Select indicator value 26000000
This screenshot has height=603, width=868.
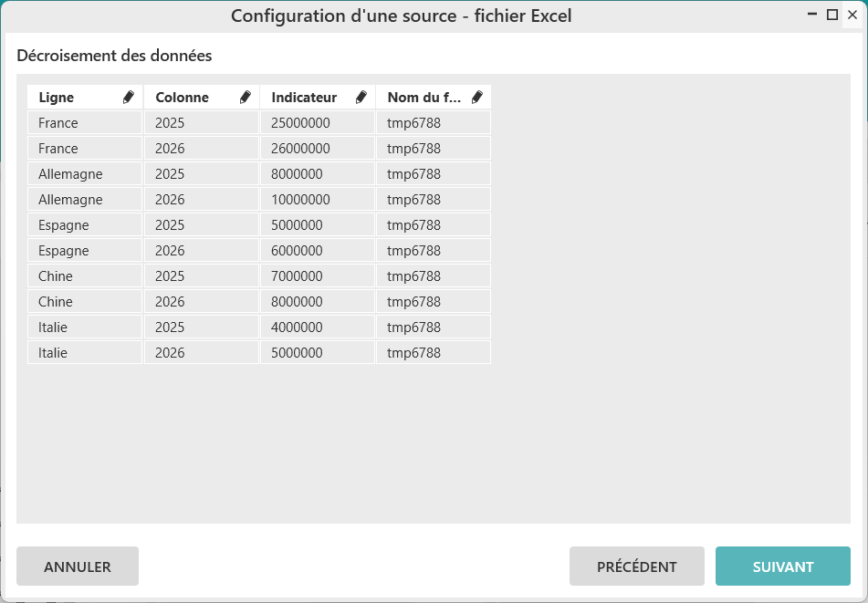coord(300,149)
